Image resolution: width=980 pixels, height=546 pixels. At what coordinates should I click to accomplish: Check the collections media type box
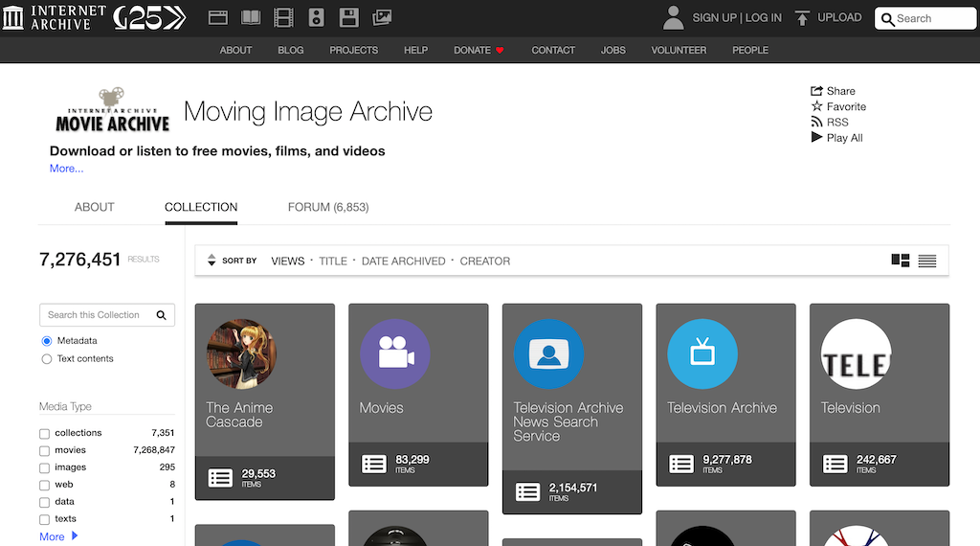[44, 433]
